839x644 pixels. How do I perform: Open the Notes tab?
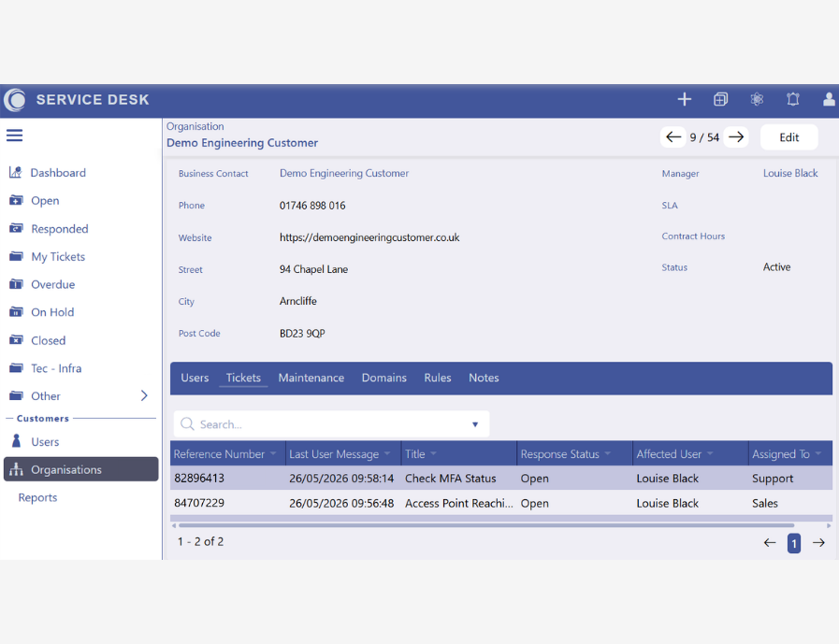coord(484,378)
